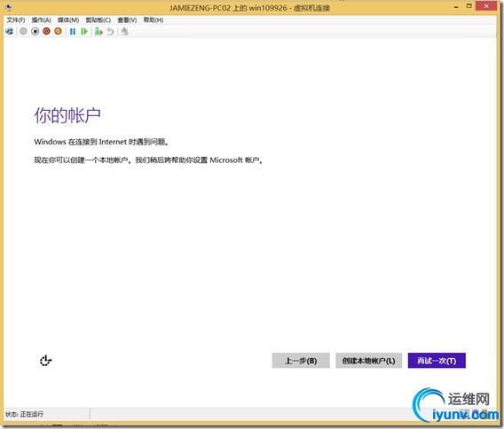Click the Revert arrow icon in toolbar

point(110,32)
